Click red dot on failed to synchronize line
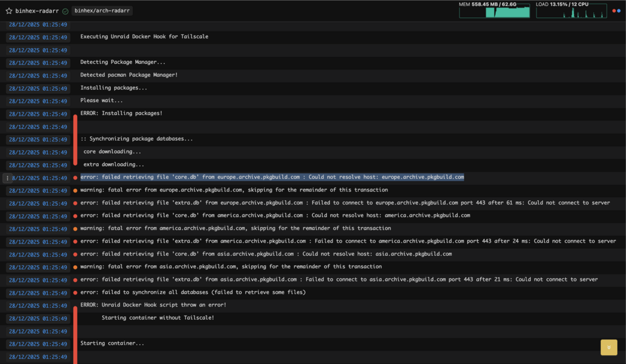626x364 pixels. coord(75,293)
